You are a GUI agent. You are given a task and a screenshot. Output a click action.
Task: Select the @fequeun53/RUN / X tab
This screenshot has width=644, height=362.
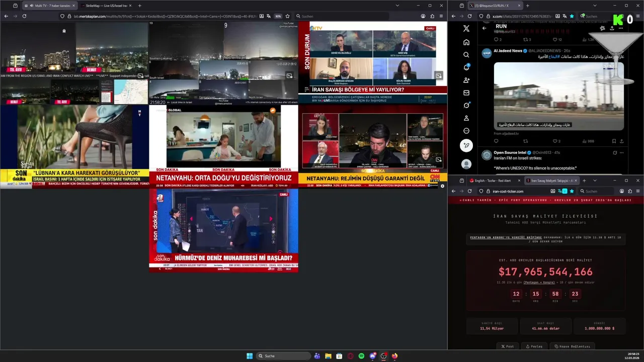(495, 6)
